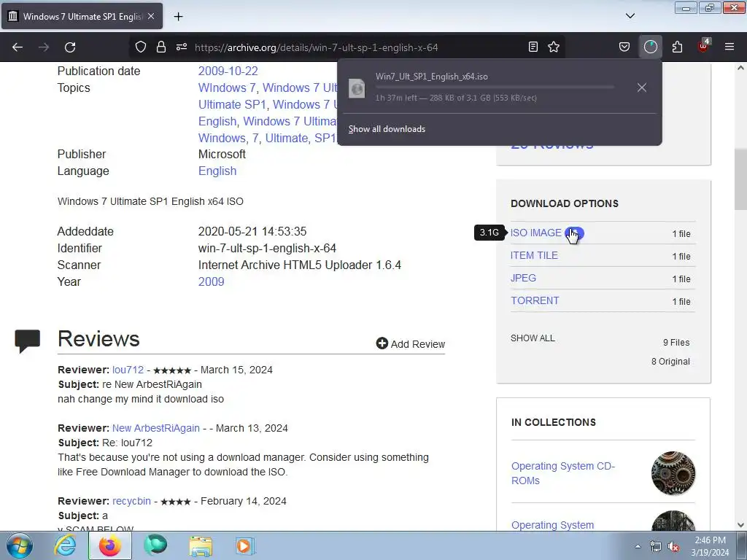Image resolution: width=747 pixels, height=560 pixels.
Task: Open reviewer recycbin profile
Action: coord(131,501)
